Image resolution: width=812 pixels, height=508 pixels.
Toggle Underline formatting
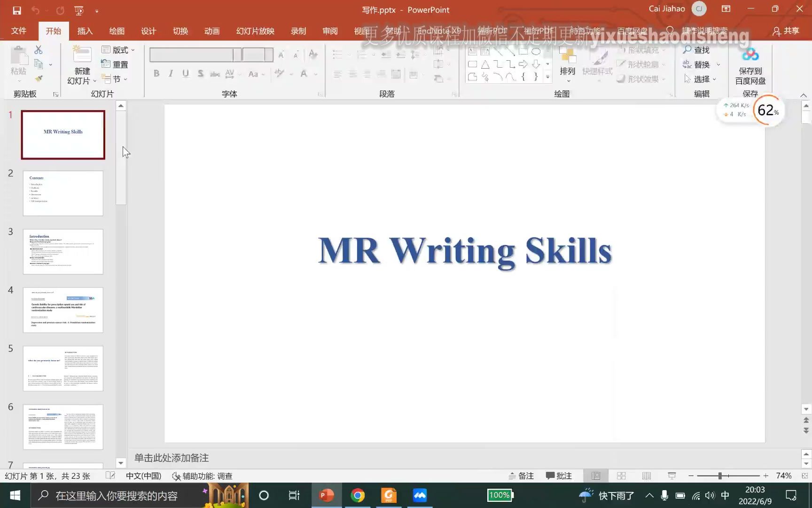(186, 73)
